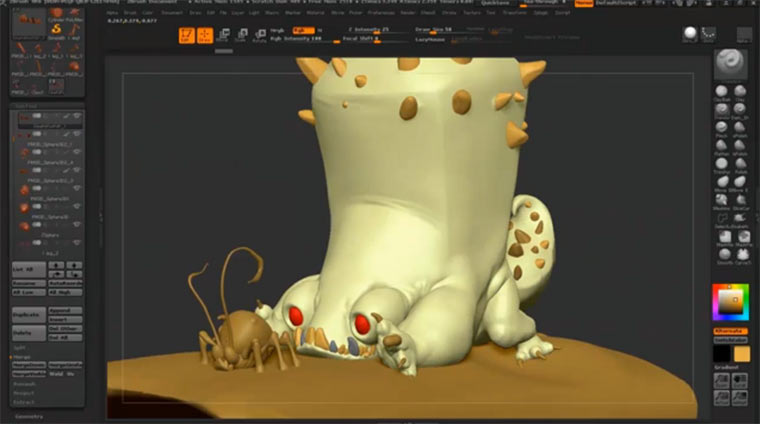
Task: Toggle the Mrgb mode button
Action: (x=277, y=30)
